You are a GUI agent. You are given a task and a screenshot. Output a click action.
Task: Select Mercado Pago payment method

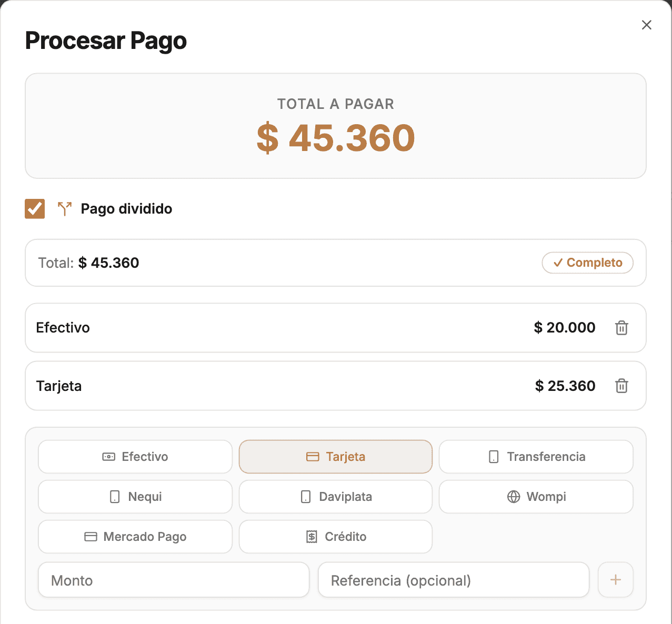[x=135, y=537]
